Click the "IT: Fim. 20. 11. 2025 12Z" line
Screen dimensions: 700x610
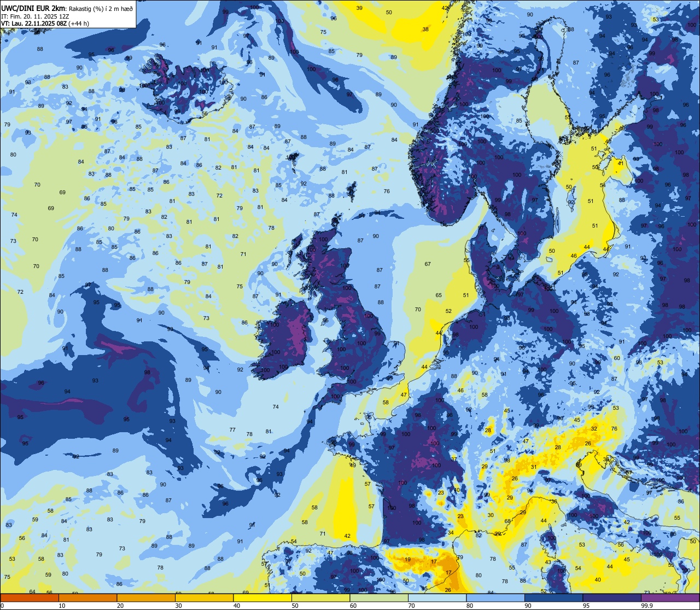[35, 16]
